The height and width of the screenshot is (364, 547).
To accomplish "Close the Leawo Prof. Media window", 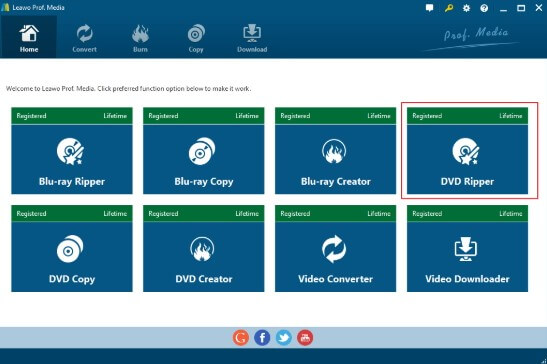I will coord(539,8).
